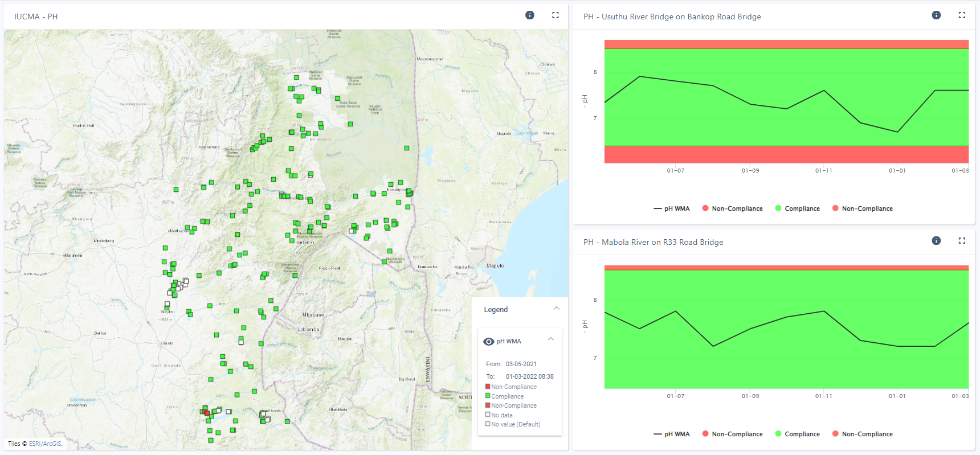This screenshot has height=455, width=980.
Task: Click the IUCMA - PH panel title
Action: (36, 17)
